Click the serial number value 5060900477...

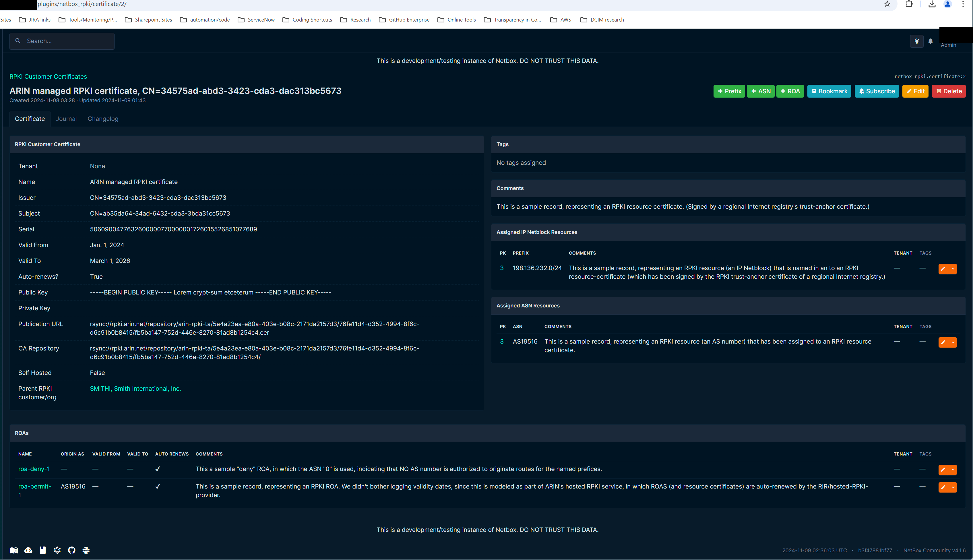point(173,229)
